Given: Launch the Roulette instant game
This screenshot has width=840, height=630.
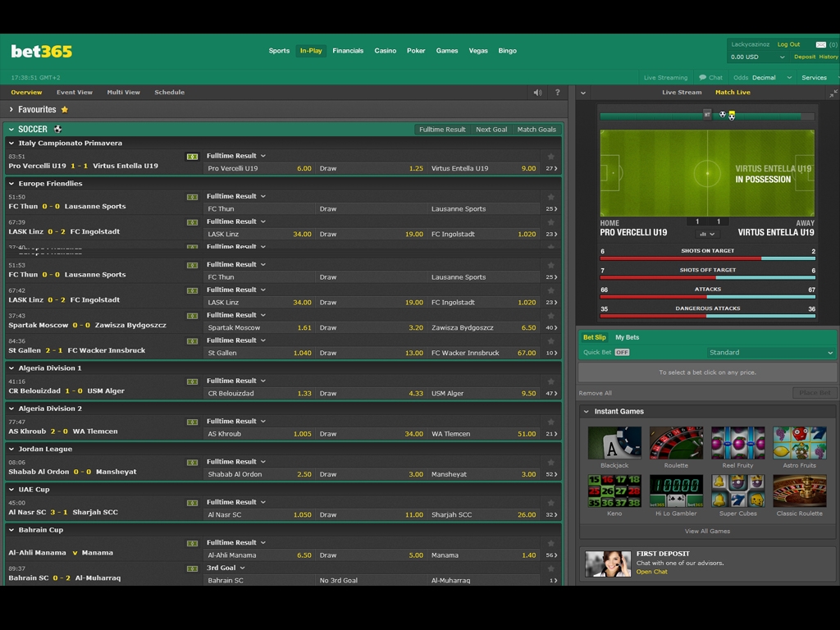Looking at the screenshot, I should 676,443.
